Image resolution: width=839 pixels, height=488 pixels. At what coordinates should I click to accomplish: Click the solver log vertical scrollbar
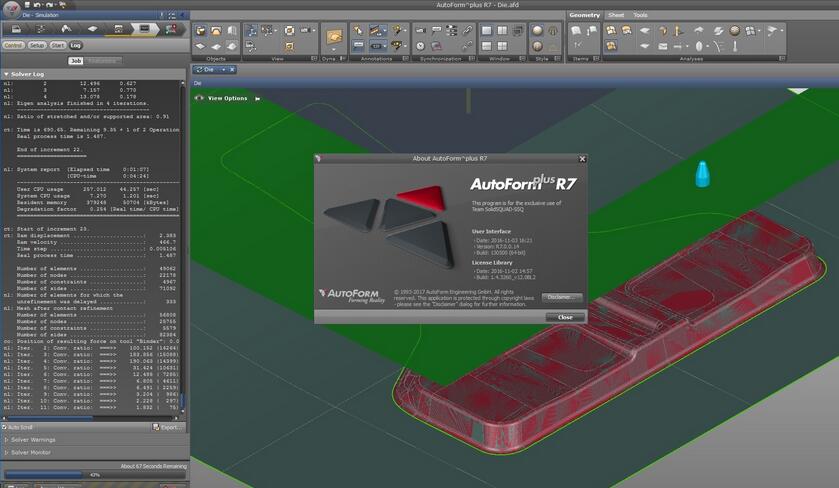pyautogui.click(x=182, y=247)
